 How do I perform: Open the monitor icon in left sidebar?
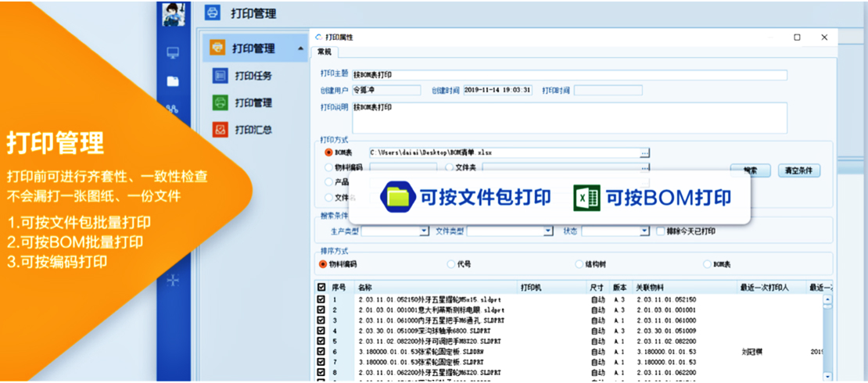(x=173, y=53)
